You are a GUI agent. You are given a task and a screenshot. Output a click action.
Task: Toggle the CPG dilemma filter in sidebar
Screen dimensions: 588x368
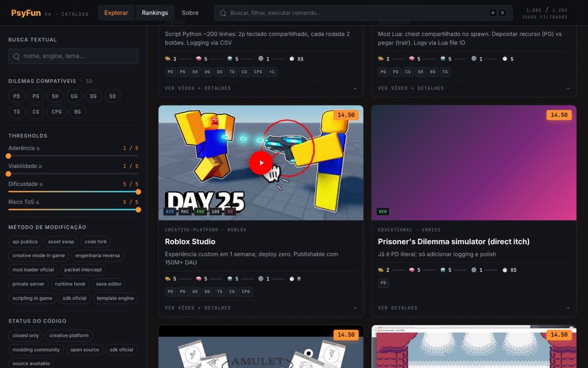57,112
